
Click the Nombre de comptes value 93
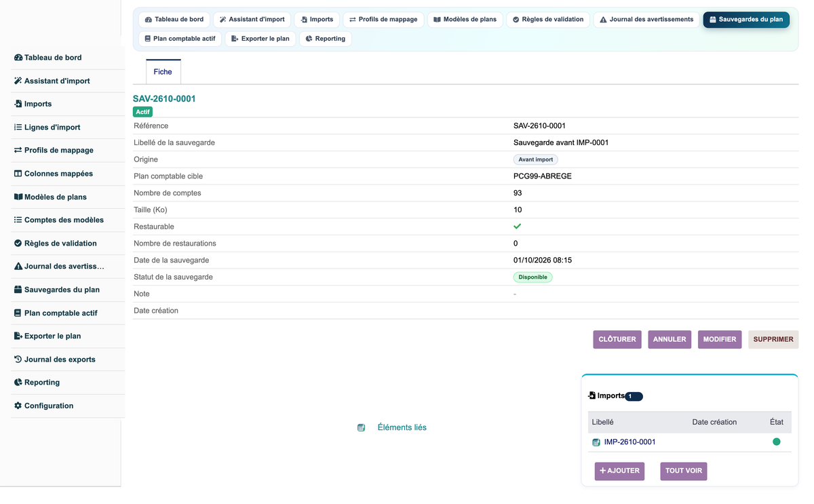pyautogui.click(x=518, y=193)
